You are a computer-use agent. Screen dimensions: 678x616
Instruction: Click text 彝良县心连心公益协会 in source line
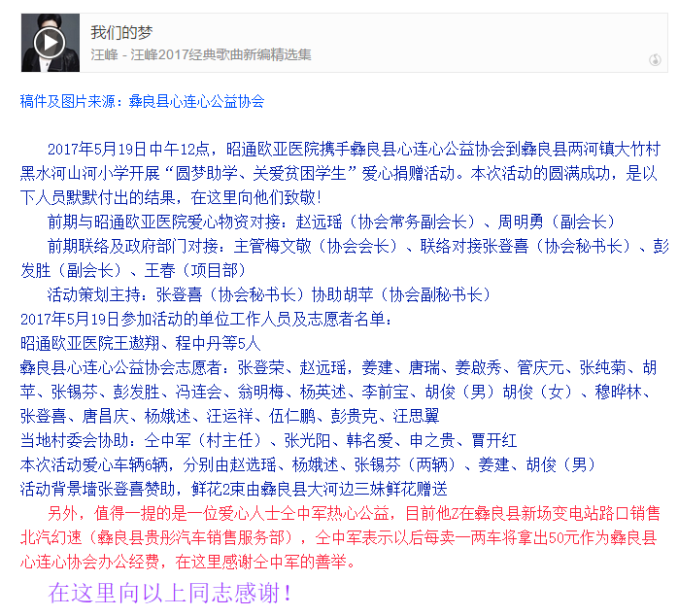(x=197, y=102)
